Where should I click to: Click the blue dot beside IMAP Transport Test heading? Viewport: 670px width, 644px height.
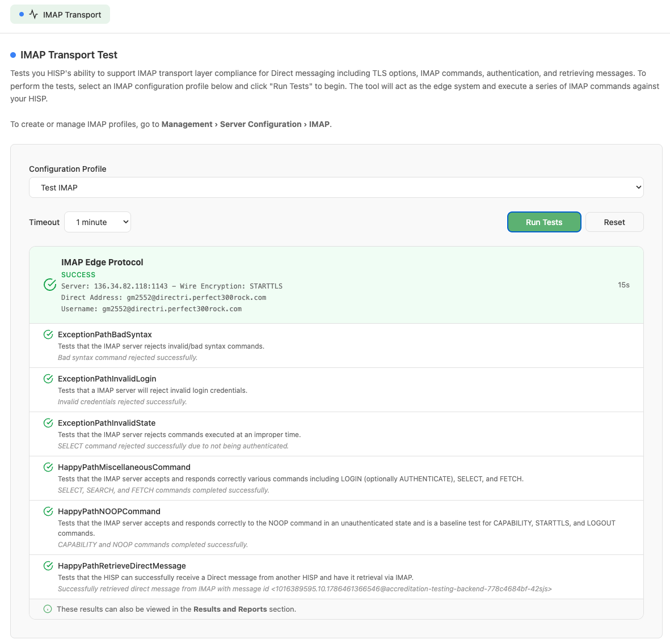[13, 55]
